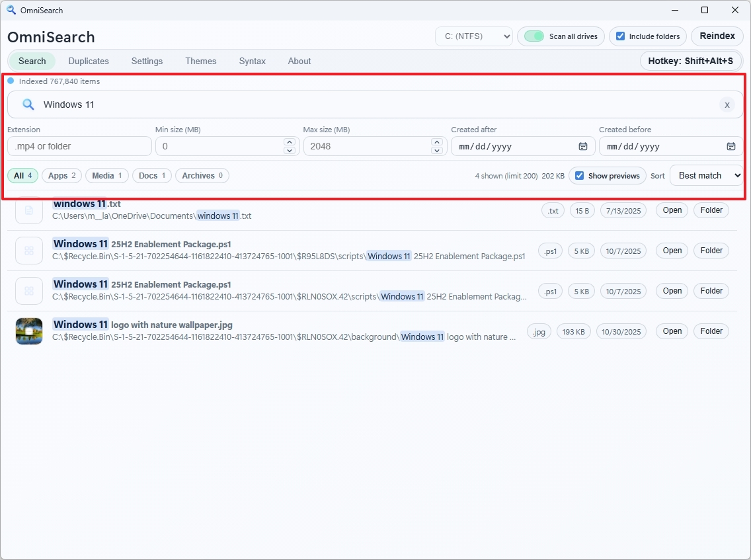This screenshot has width=751, height=560.
Task: Uncheck Include folders
Action: [x=620, y=36]
